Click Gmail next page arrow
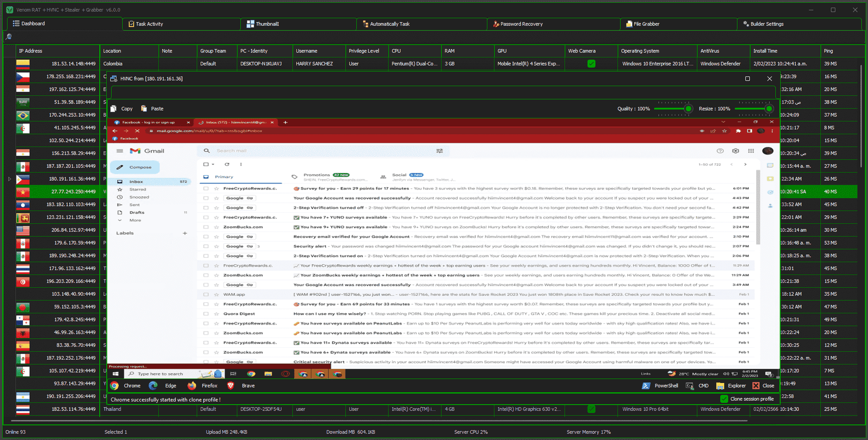 coord(745,164)
